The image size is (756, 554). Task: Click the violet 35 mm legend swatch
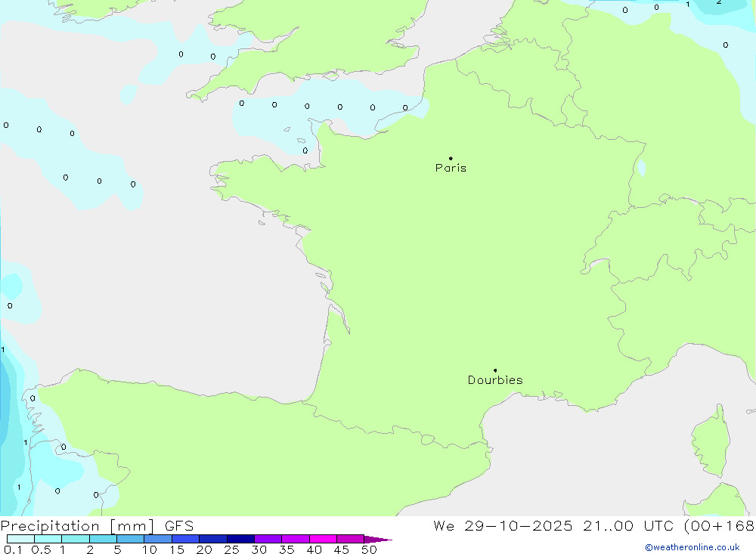296,539
